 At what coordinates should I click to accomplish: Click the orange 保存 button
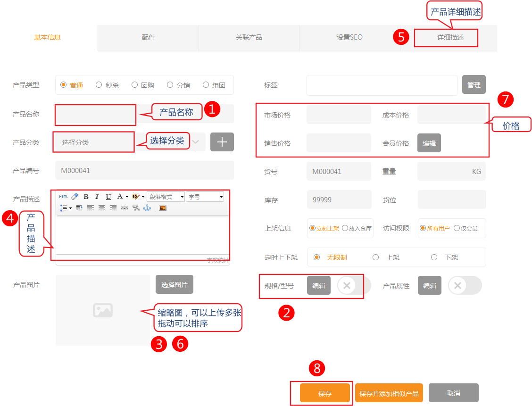click(324, 393)
